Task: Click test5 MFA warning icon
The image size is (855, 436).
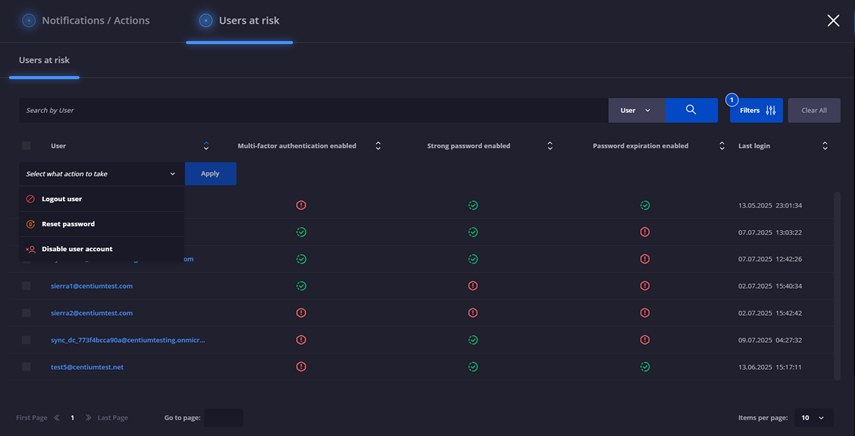Action: click(301, 367)
